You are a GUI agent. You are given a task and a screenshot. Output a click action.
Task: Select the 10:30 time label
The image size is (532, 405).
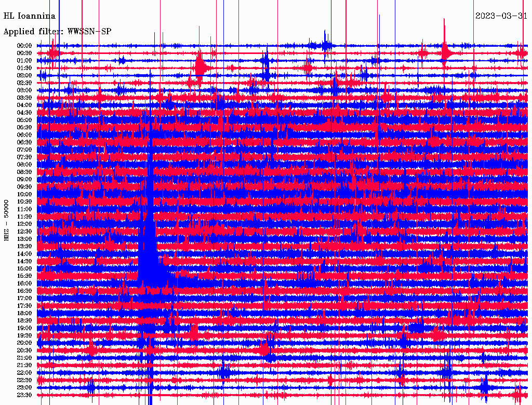coord(24,202)
